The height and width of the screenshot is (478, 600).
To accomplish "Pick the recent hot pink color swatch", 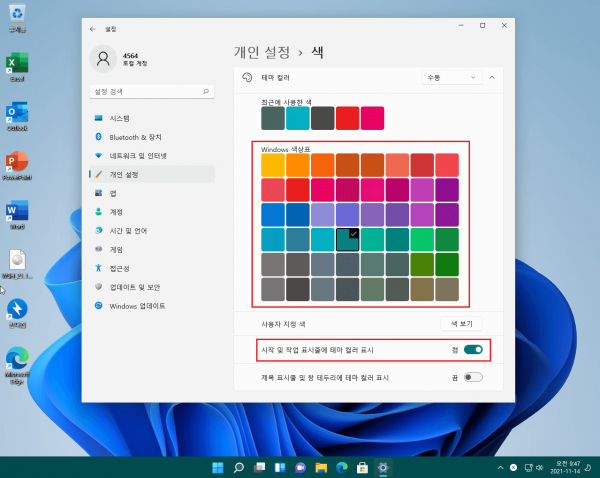I will 372,118.
